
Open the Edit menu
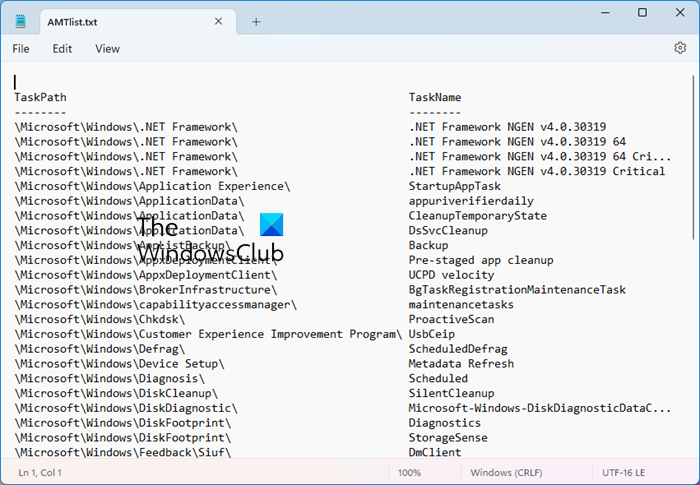coord(62,49)
